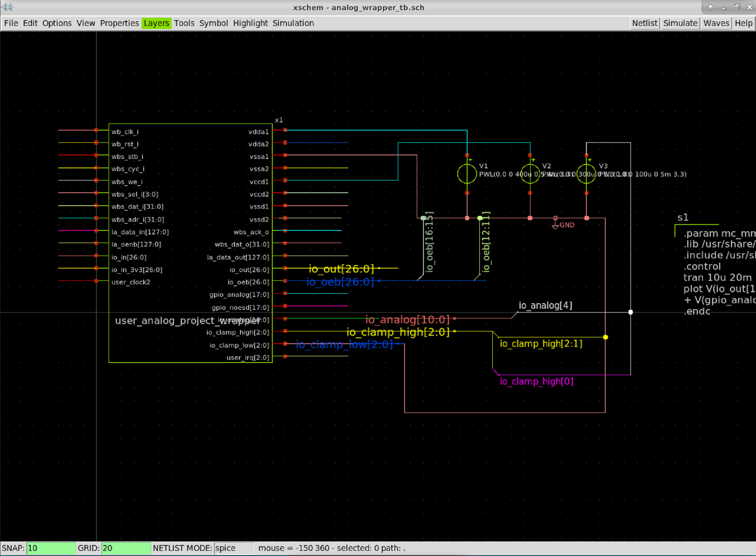Click the GRID value input field
The height and width of the screenshot is (556, 756).
click(126, 548)
